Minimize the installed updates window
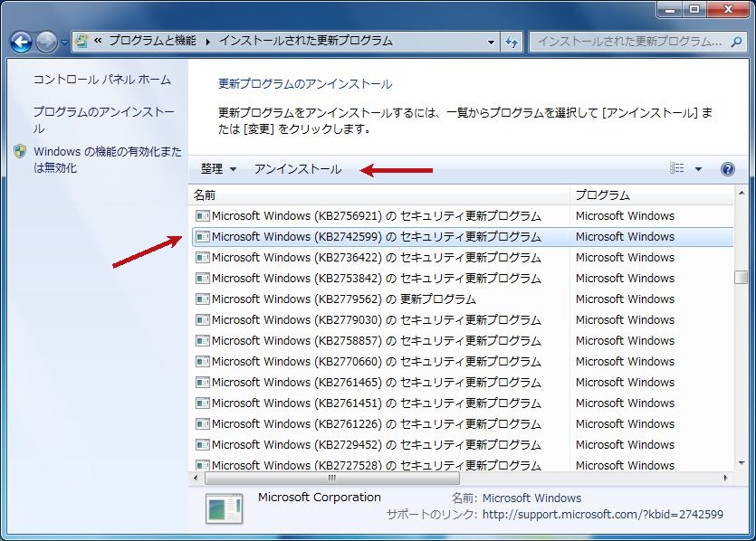Image resolution: width=756 pixels, height=541 pixels. [x=669, y=9]
